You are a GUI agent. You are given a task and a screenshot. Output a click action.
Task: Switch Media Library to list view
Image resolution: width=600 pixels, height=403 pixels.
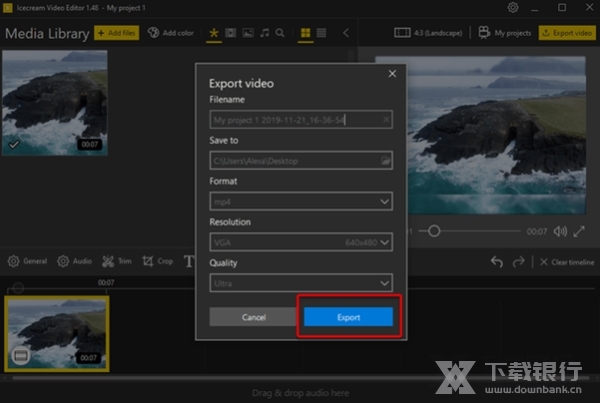click(321, 33)
